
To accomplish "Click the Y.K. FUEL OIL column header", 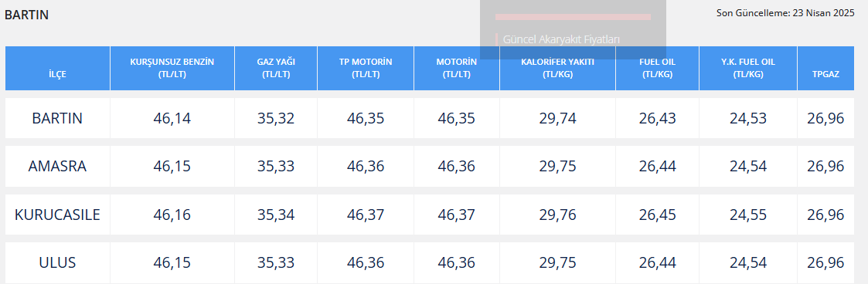I will pyautogui.click(x=748, y=68).
